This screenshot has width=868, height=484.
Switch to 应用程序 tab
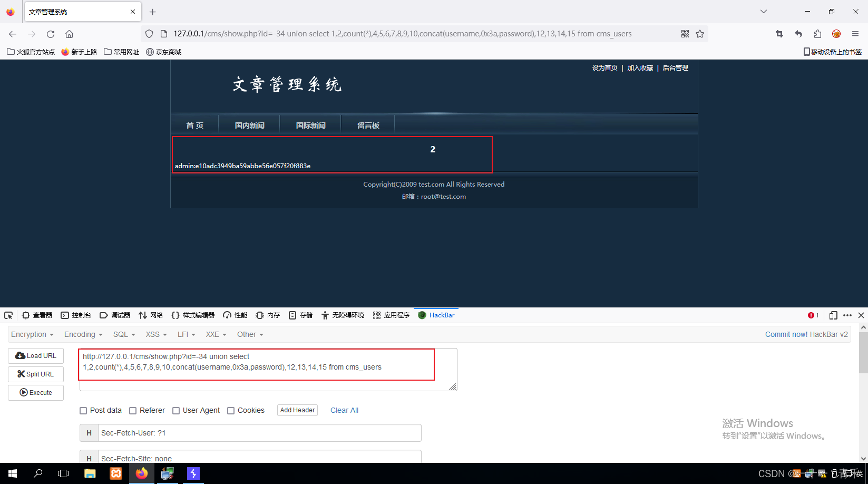tap(391, 315)
